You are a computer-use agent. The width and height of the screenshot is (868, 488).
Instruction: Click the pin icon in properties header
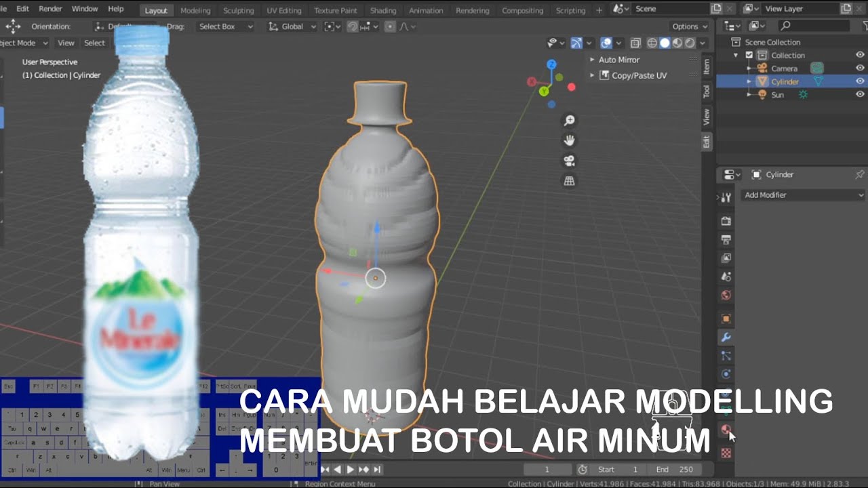[x=860, y=174]
